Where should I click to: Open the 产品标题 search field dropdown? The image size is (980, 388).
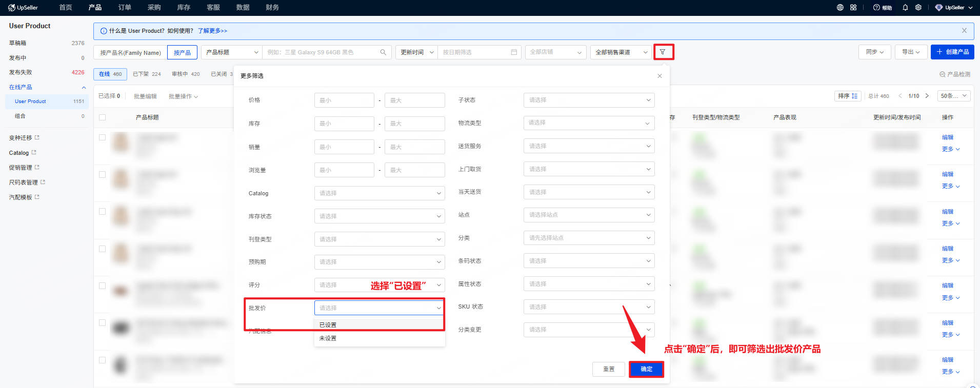[232, 52]
